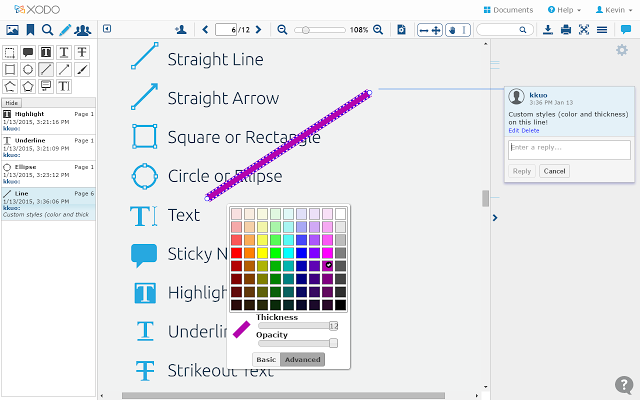Open the bookmarks panel icon
This screenshot has width=640, height=400.
pos(30,30)
